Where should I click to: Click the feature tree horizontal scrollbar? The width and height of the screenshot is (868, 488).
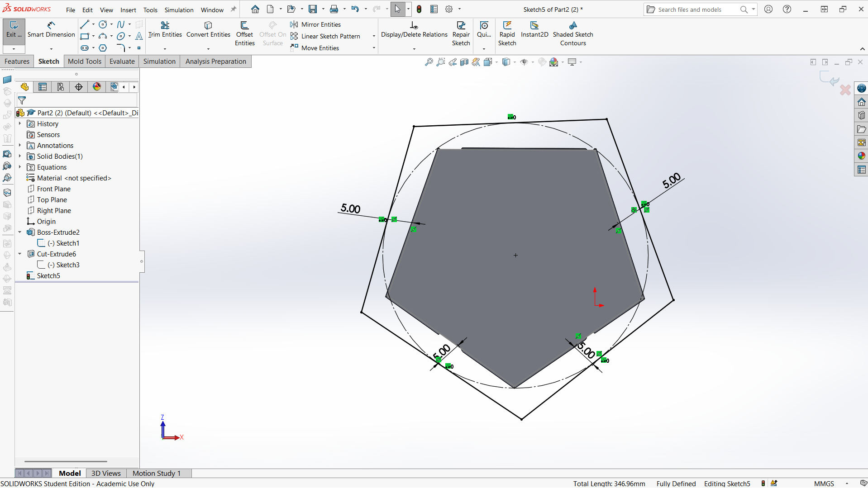click(66, 461)
